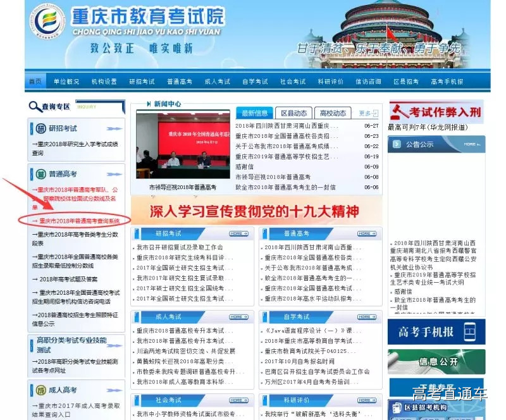Image resolution: width=506 pixels, height=420 pixels.
Task: Open MORE in the 研招考试 news panel
Action: tap(238, 233)
